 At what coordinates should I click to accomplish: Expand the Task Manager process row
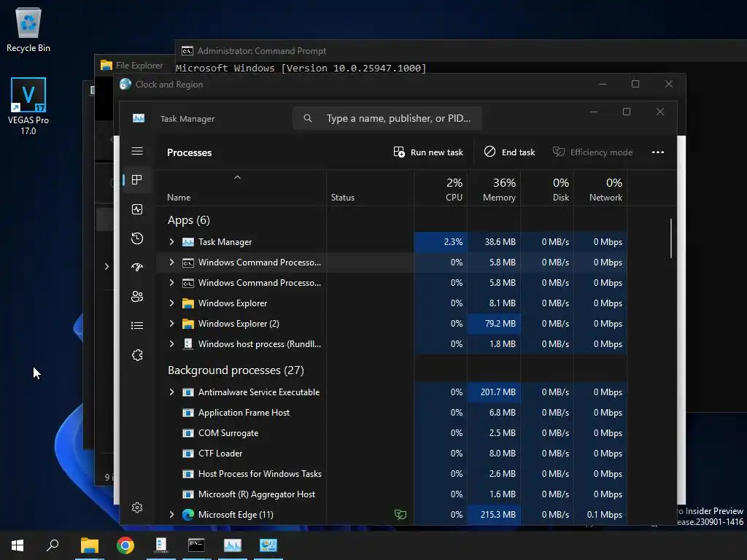pos(171,242)
